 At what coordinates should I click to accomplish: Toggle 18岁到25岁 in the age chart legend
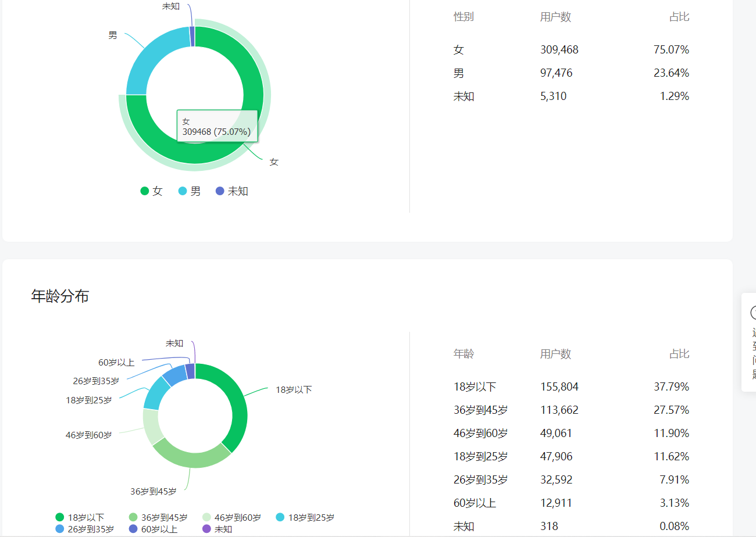tap(305, 517)
